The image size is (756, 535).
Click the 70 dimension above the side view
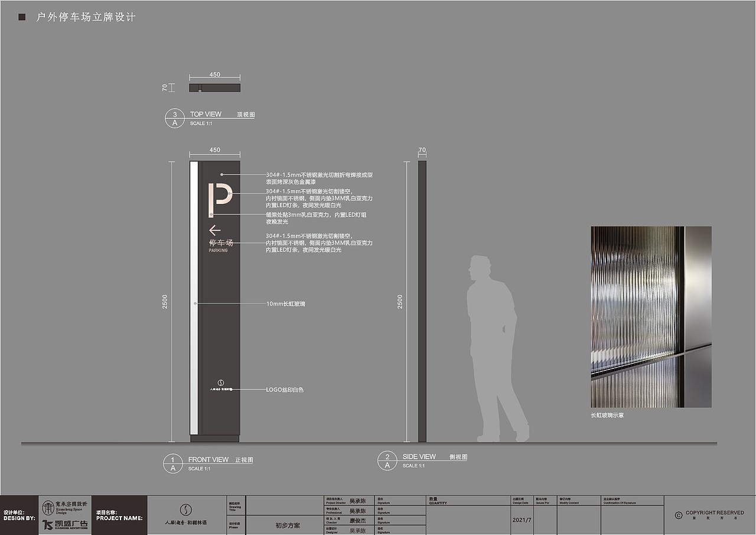422,151
